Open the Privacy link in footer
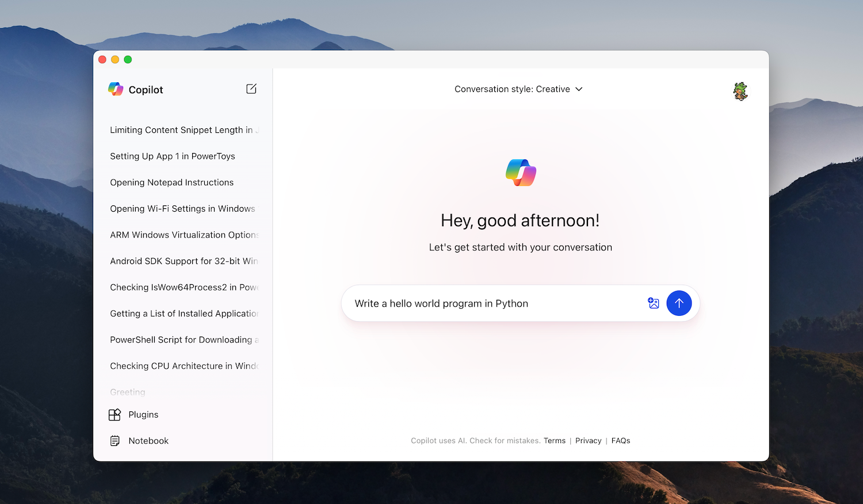Viewport: 863px width, 504px height. point(588,440)
